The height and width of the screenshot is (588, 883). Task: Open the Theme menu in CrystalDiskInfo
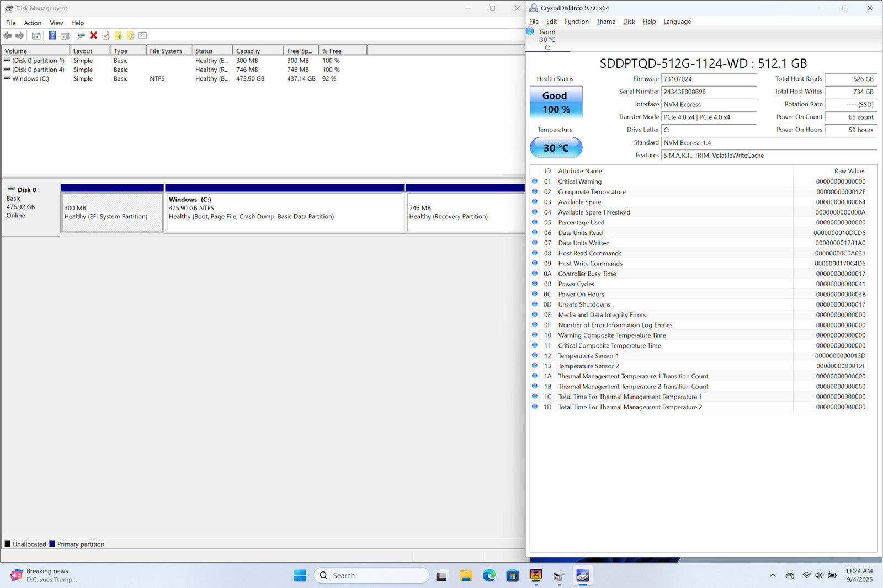(606, 22)
